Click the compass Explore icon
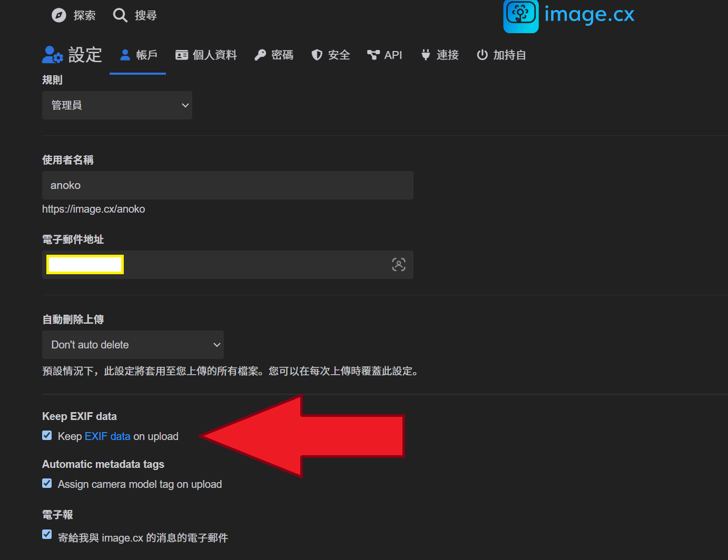The width and height of the screenshot is (728, 560). (58, 15)
